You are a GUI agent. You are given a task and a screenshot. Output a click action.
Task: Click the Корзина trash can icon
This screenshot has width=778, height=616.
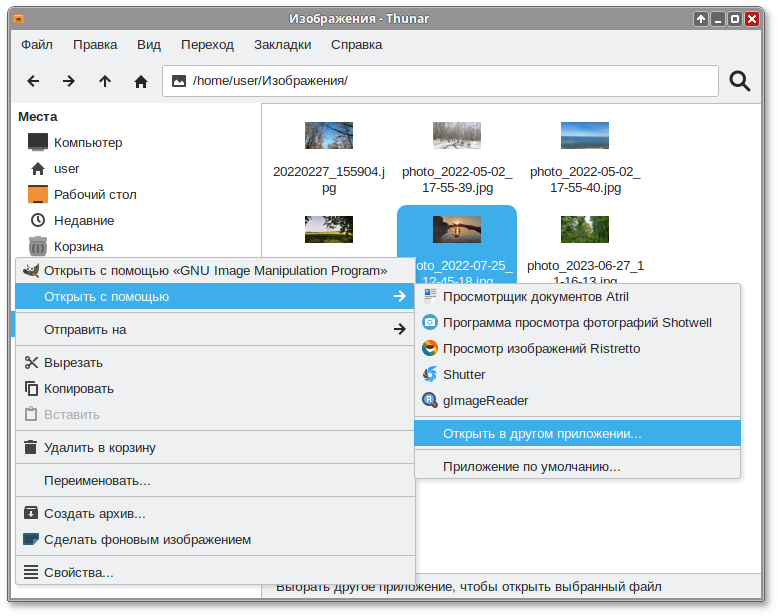point(38,246)
